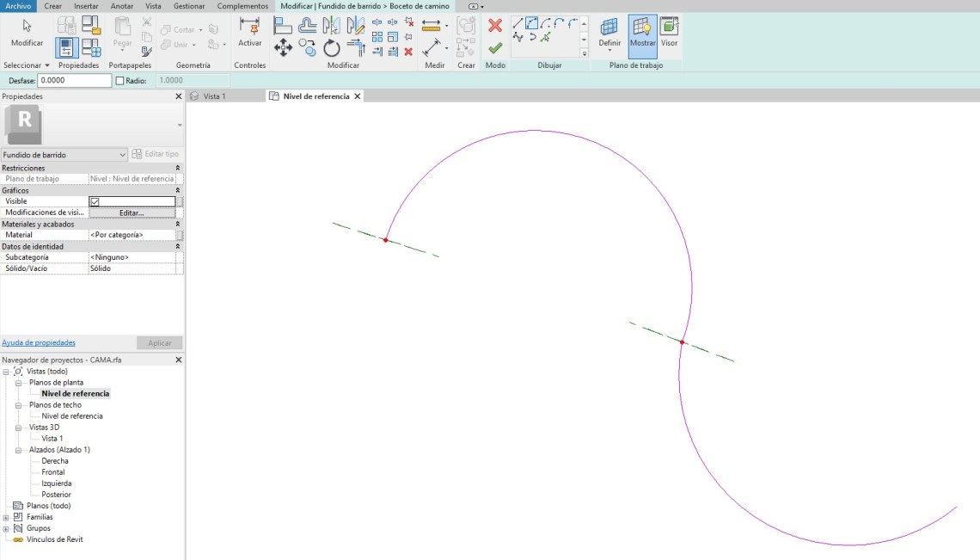Select the Spline draw tool
Image resolution: width=980 pixels, height=560 pixels.
518,37
